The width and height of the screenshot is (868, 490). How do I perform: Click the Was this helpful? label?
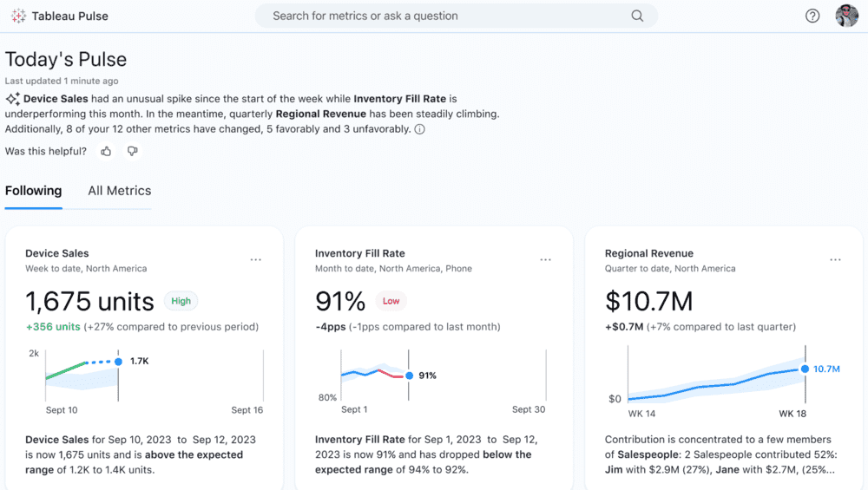coord(46,152)
